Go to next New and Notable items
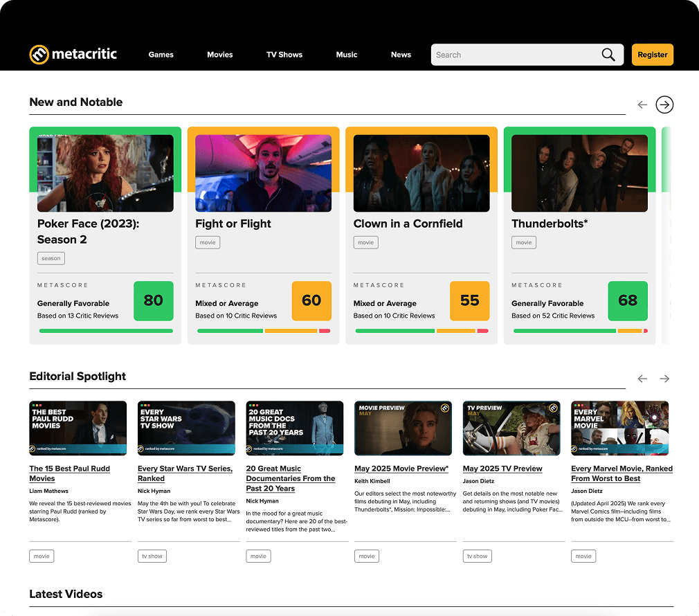Viewport: 699px width, 616px height. point(664,105)
